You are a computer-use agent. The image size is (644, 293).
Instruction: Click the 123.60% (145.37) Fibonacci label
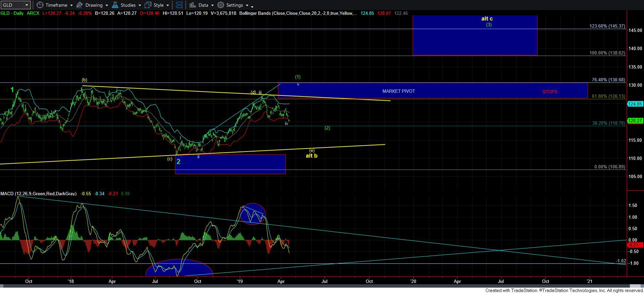click(607, 26)
